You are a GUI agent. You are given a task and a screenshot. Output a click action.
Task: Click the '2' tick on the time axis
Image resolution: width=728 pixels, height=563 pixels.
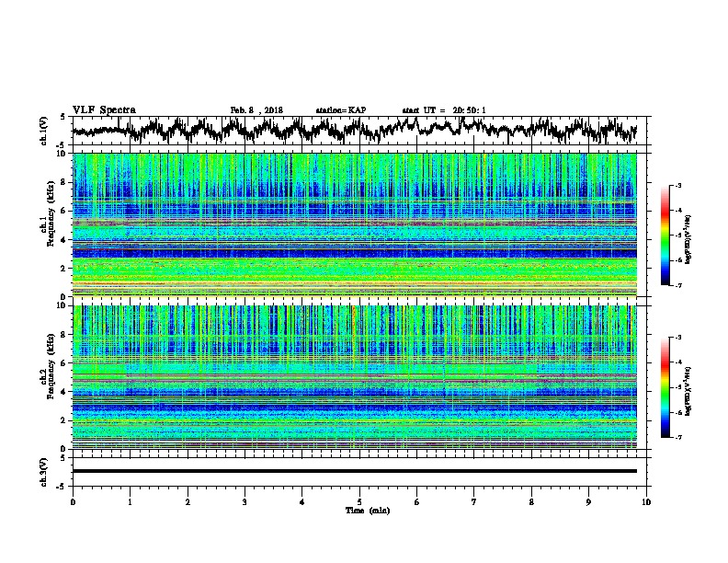click(188, 502)
